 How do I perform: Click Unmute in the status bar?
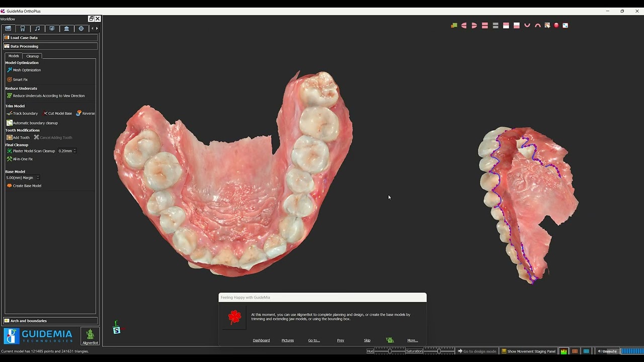point(607,351)
